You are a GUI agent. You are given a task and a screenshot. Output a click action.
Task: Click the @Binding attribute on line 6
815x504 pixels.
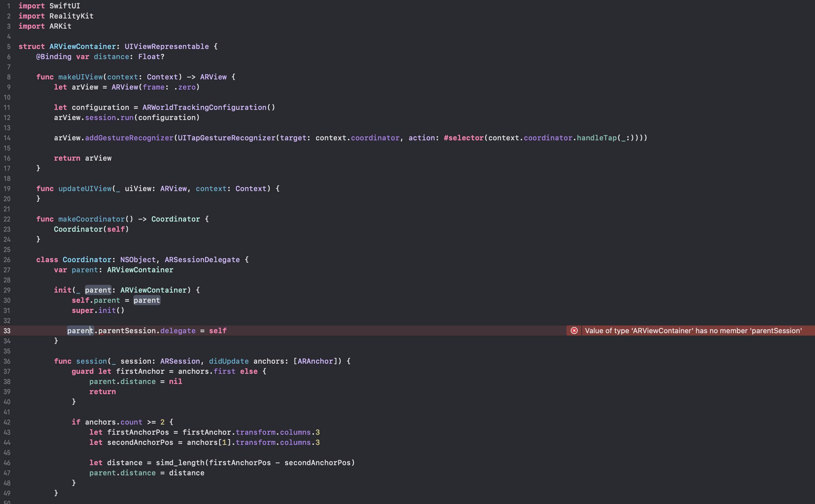pyautogui.click(x=54, y=57)
